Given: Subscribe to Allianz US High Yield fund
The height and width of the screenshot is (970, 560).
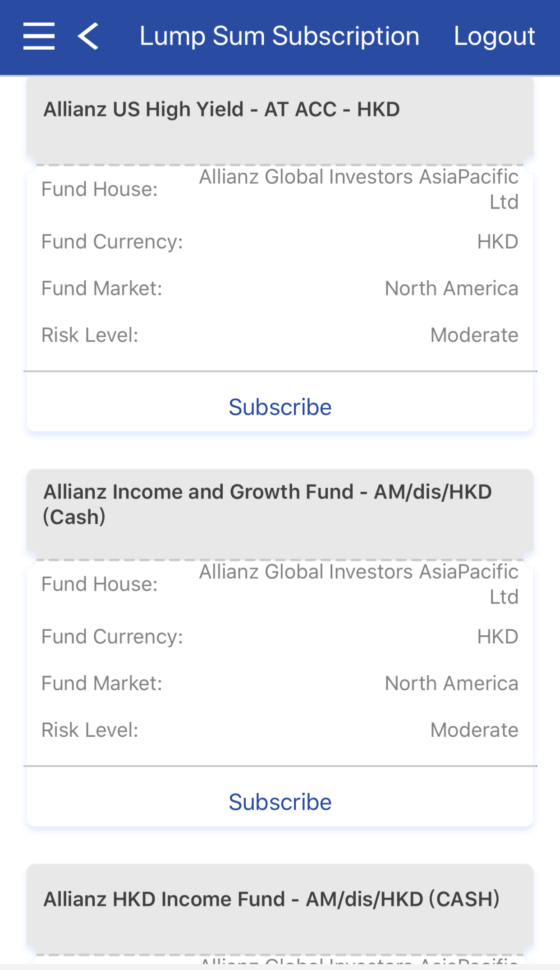Looking at the screenshot, I should 280,407.
